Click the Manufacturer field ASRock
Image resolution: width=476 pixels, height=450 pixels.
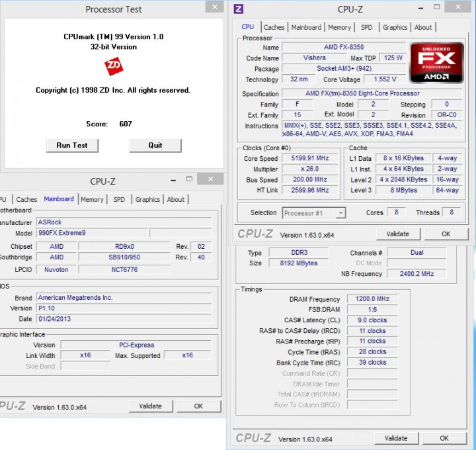124,222
